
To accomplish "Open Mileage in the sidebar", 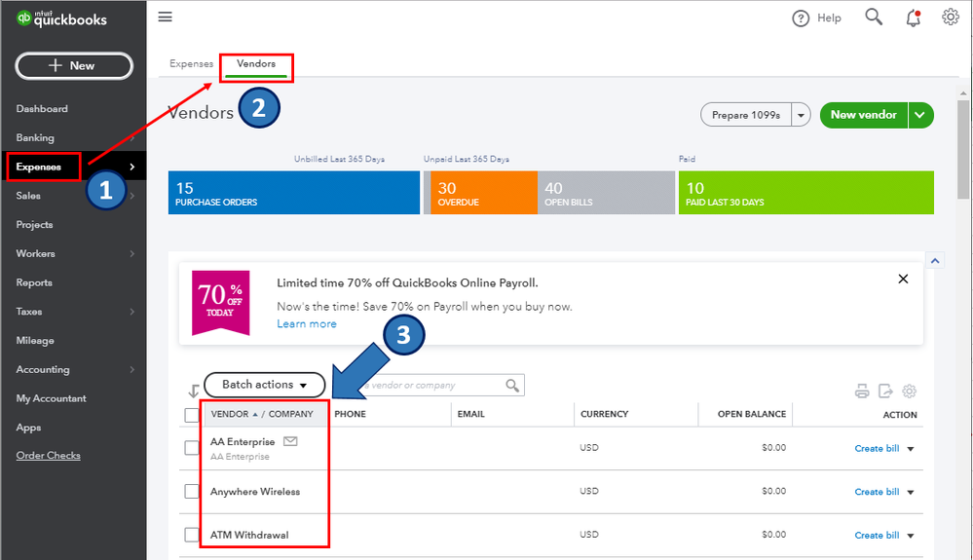I will [35, 341].
